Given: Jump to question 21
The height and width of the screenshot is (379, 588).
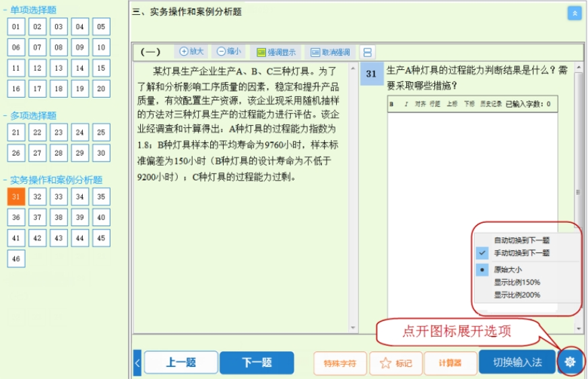Looking at the screenshot, I should [x=15, y=133].
